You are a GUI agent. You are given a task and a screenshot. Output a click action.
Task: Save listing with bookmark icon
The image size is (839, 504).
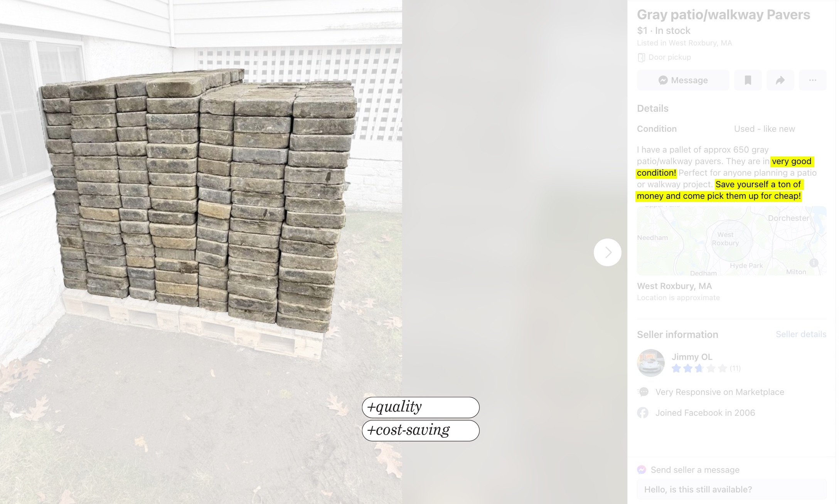point(748,80)
